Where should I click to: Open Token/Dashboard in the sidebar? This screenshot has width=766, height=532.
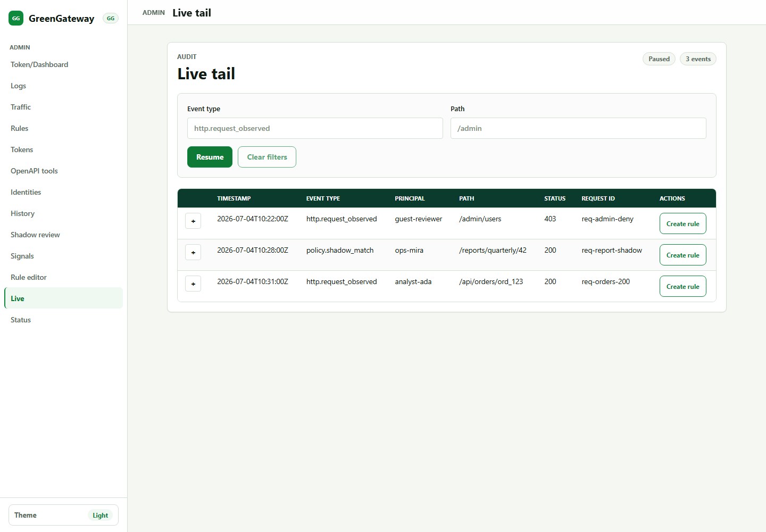pos(63,64)
